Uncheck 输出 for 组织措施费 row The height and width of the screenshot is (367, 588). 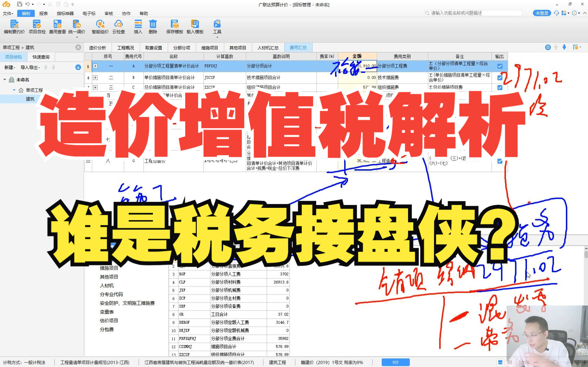500,87
